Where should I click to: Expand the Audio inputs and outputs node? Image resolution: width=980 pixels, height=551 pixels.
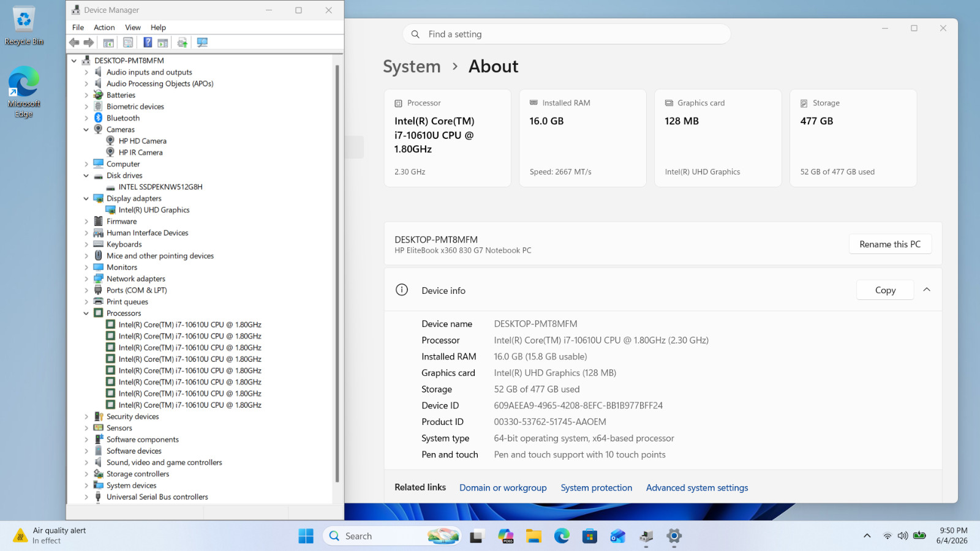point(86,72)
